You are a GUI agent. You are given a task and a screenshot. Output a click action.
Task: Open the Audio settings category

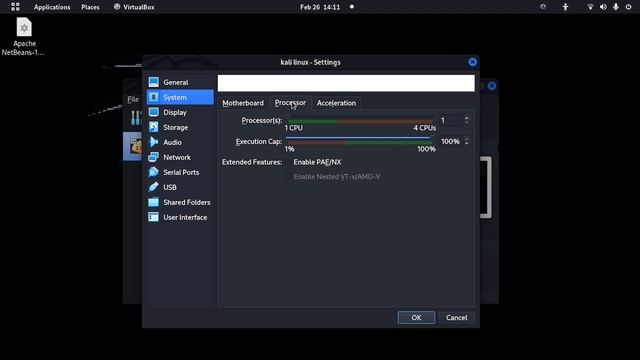[x=180, y=142]
